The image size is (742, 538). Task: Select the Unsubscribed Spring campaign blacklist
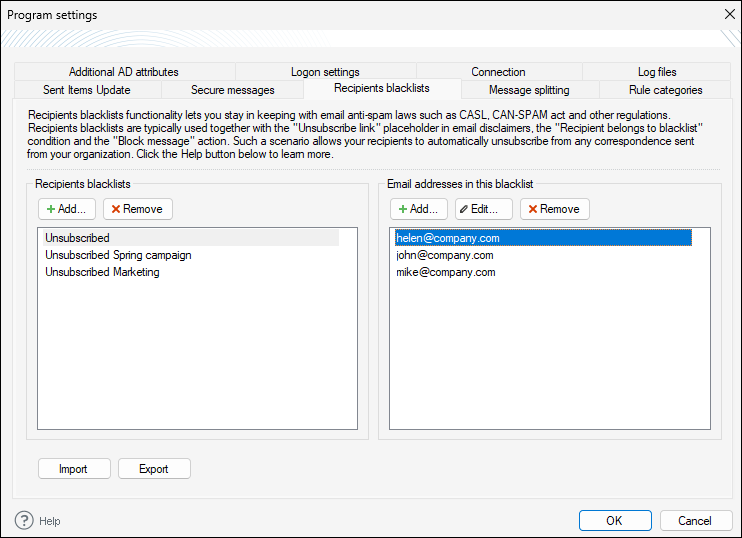118,255
